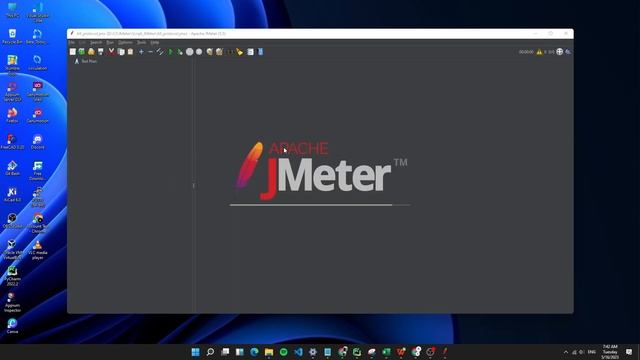Click the Clear All results icon
The image size is (640, 360).
pyautogui.click(x=219, y=52)
